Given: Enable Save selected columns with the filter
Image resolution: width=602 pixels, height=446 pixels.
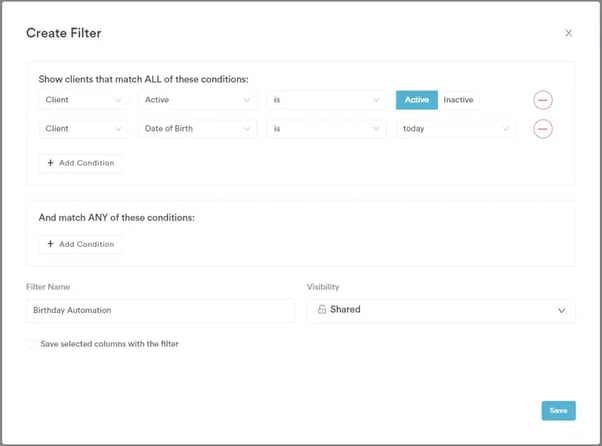Looking at the screenshot, I should tap(31, 344).
